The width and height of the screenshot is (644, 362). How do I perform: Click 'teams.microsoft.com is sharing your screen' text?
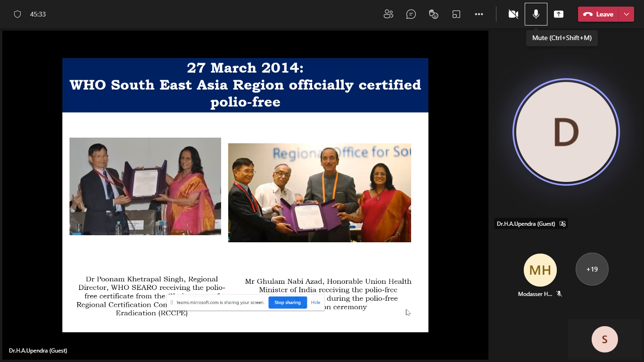tap(221, 303)
